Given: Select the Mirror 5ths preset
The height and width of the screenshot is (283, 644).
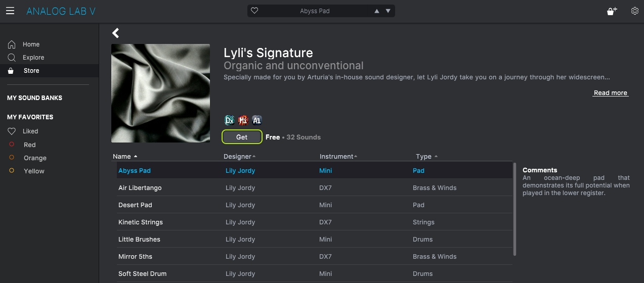Looking at the screenshot, I should [x=134, y=257].
